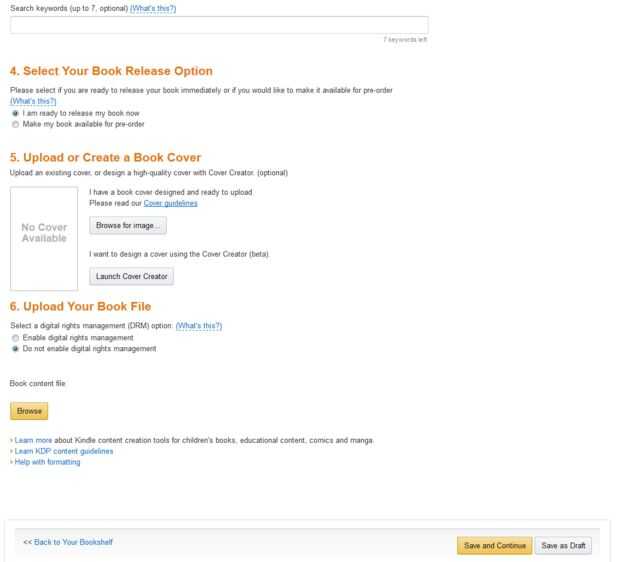Click Save and Continue
The width and height of the screenshot is (620, 562).
click(493, 545)
